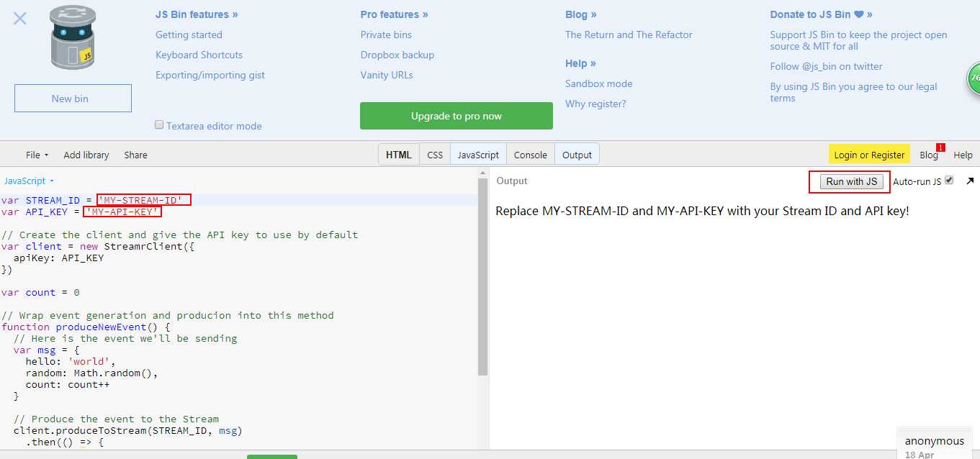The image size is (980, 459).
Task: Click the 'hello: 'world',' code line
Action: pos(71,361)
